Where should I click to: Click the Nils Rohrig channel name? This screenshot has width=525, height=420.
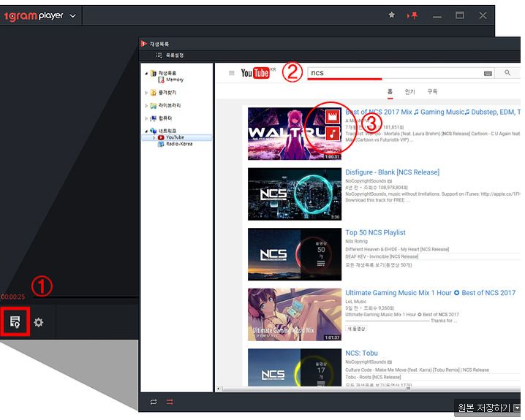(x=356, y=241)
